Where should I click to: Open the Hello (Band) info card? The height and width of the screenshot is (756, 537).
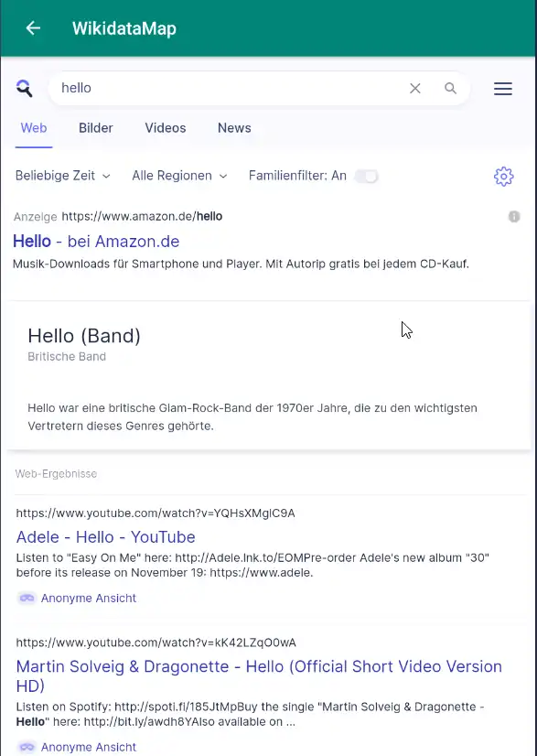point(269,375)
